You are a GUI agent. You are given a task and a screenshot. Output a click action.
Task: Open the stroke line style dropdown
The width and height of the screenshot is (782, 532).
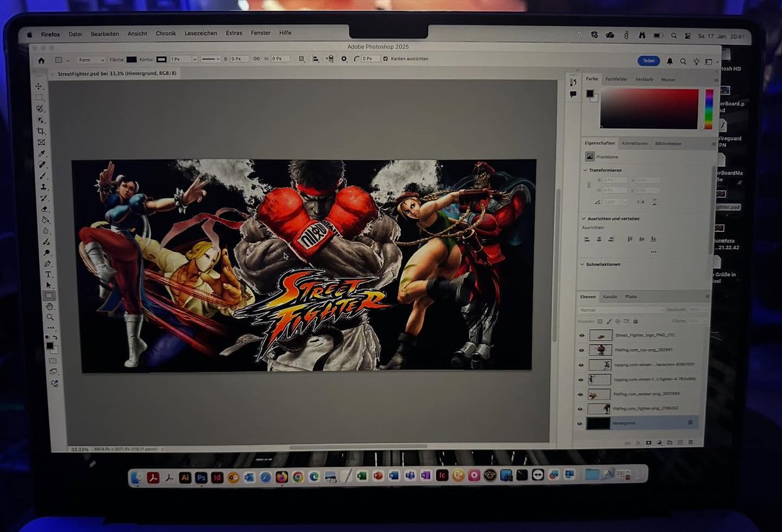click(x=210, y=59)
